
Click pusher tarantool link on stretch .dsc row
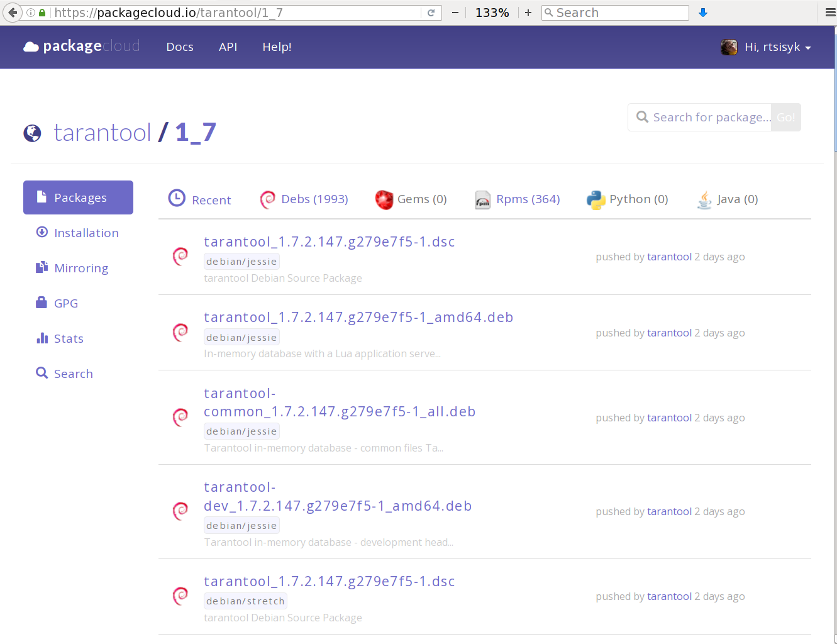point(669,596)
